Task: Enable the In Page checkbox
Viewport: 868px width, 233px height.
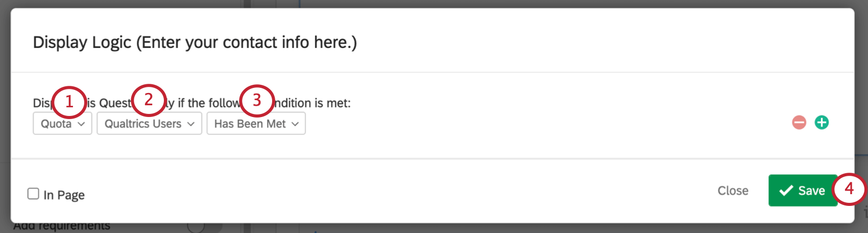Action: point(33,194)
